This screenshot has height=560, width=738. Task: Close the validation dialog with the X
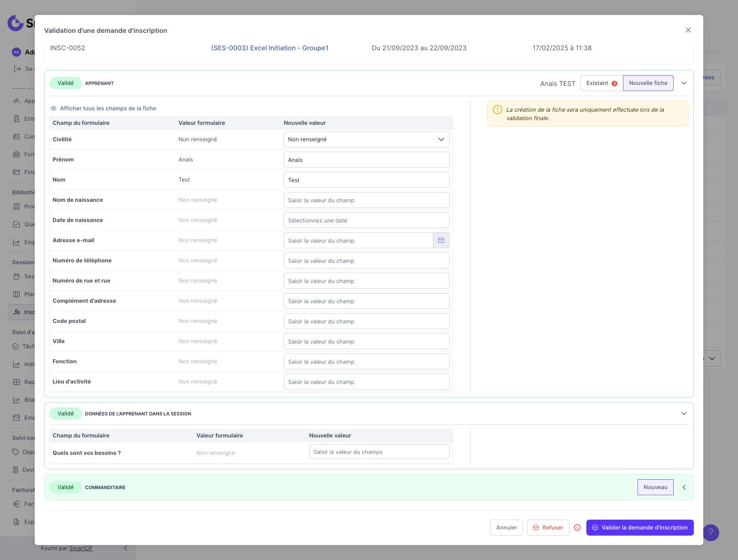click(688, 30)
